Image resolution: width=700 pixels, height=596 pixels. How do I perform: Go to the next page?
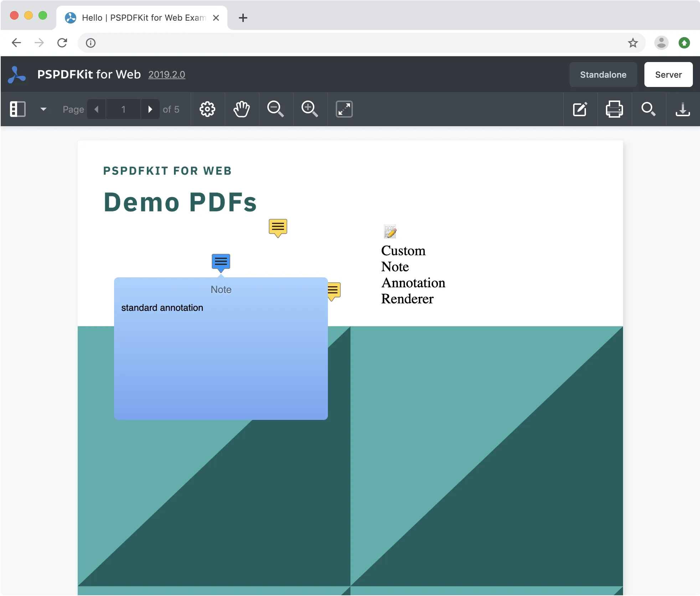coord(150,109)
